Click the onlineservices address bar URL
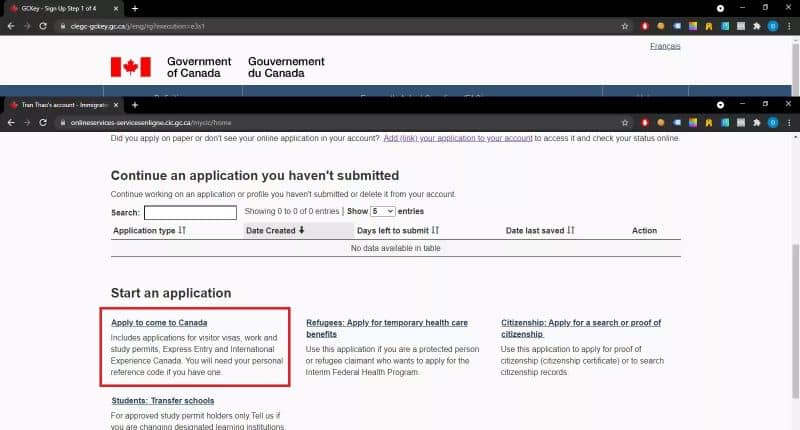 click(x=151, y=122)
